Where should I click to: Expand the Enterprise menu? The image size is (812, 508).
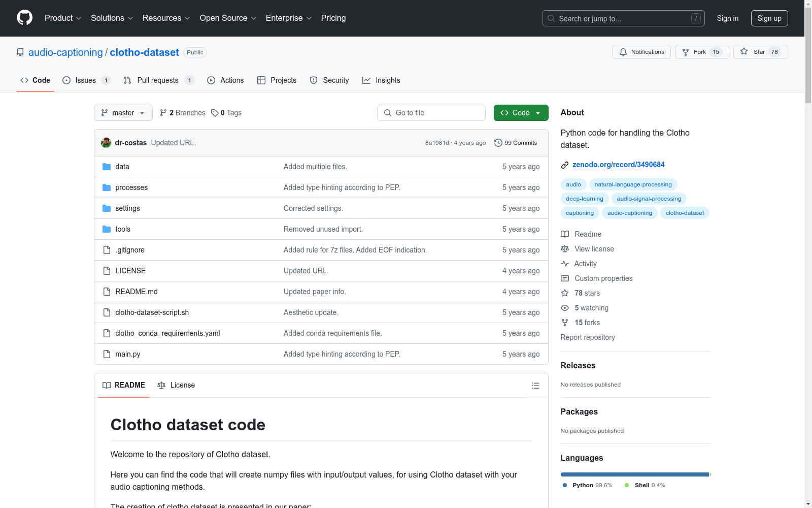289,18
